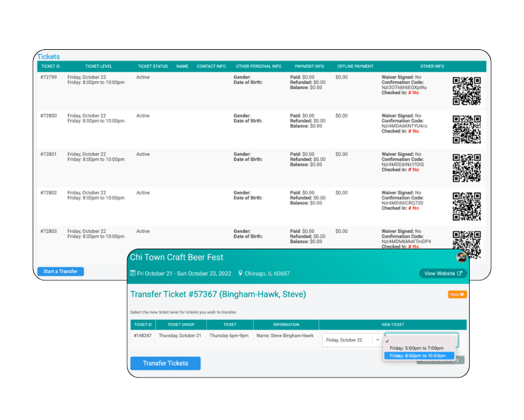
Task: Click ticket #148247 row in transfer table
Action: pyautogui.click(x=143, y=336)
